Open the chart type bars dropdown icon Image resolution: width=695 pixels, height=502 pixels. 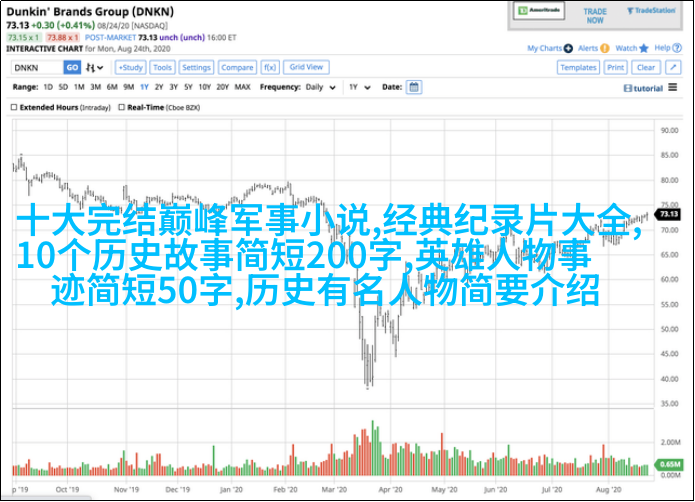click(x=94, y=67)
